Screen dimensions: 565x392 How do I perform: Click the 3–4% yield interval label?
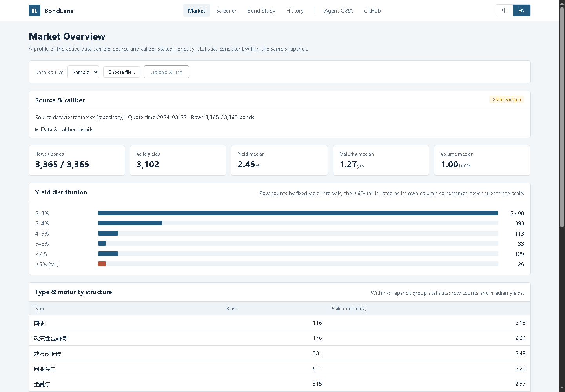pyautogui.click(x=42, y=223)
